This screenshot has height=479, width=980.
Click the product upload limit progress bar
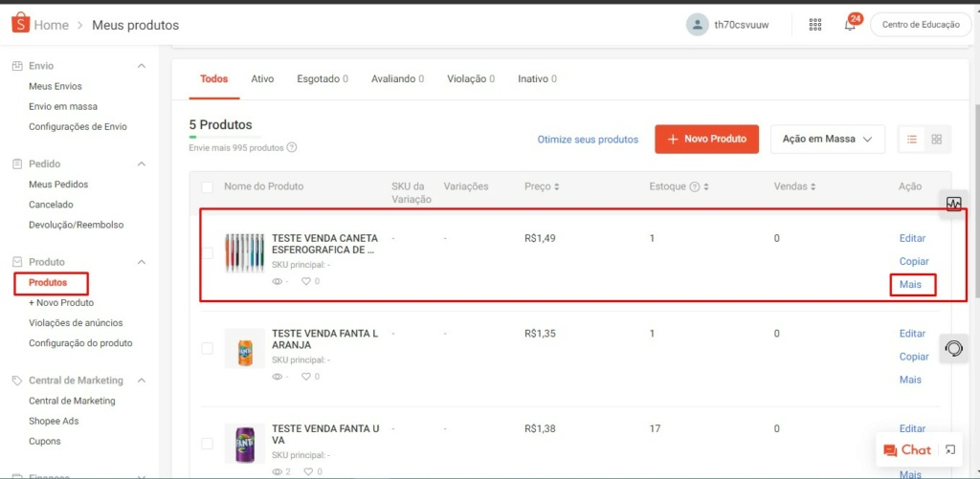click(225, 136)
